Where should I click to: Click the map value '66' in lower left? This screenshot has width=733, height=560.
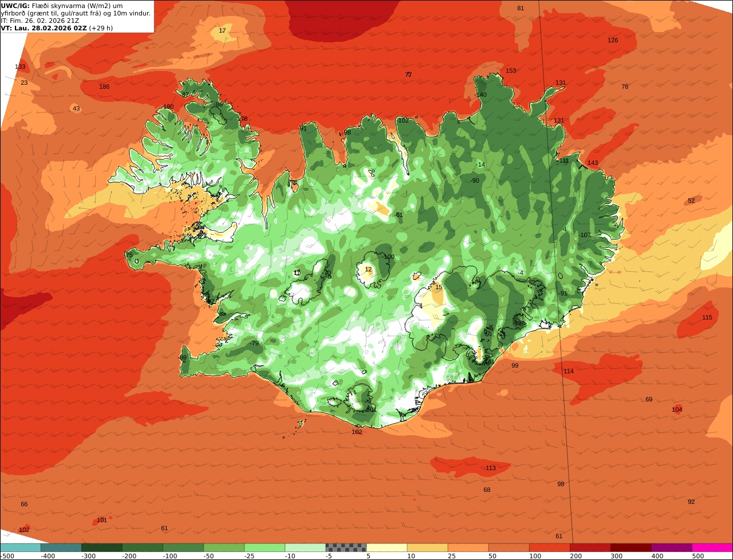pyautogui.click(x=24, y=504)
